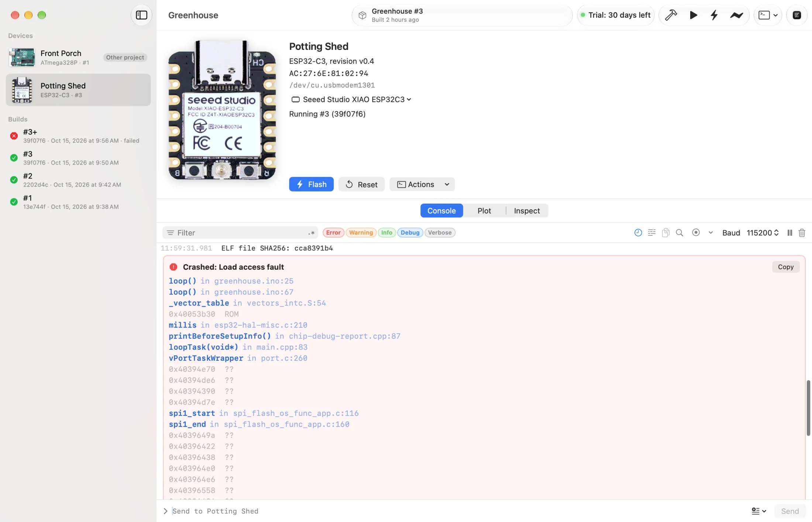Copy the crash report with Copy button
Screen dimensions: 812x522
click(785, 267)
